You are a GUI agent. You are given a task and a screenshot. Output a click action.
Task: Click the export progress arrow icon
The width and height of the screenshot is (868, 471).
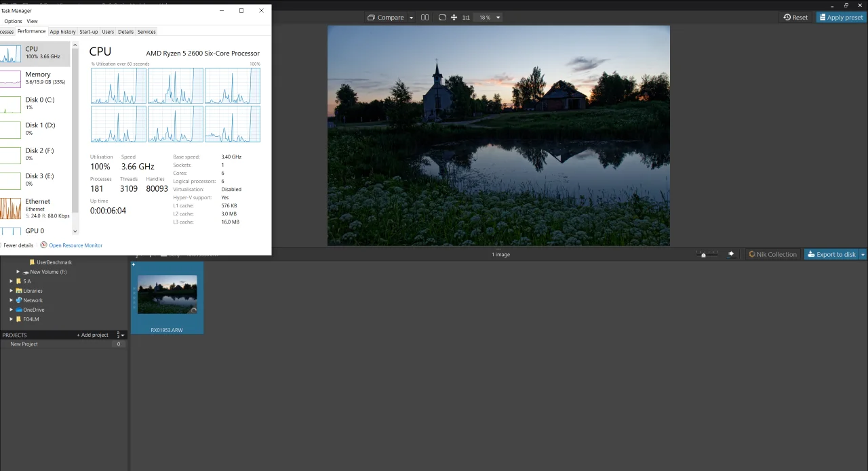coord(731,254)
